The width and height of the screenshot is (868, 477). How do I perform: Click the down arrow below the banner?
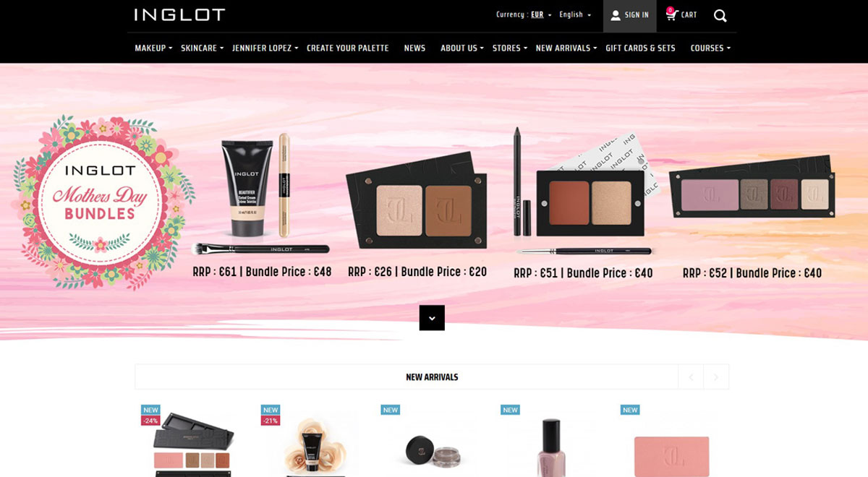pyautogui.click(x=432, y=318)
